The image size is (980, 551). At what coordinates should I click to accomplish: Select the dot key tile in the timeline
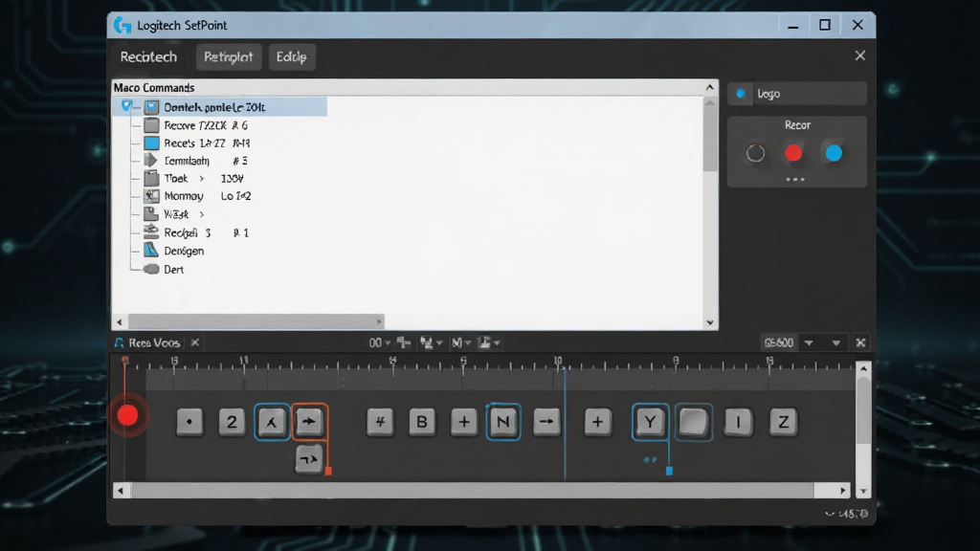[x=189, y=422]
